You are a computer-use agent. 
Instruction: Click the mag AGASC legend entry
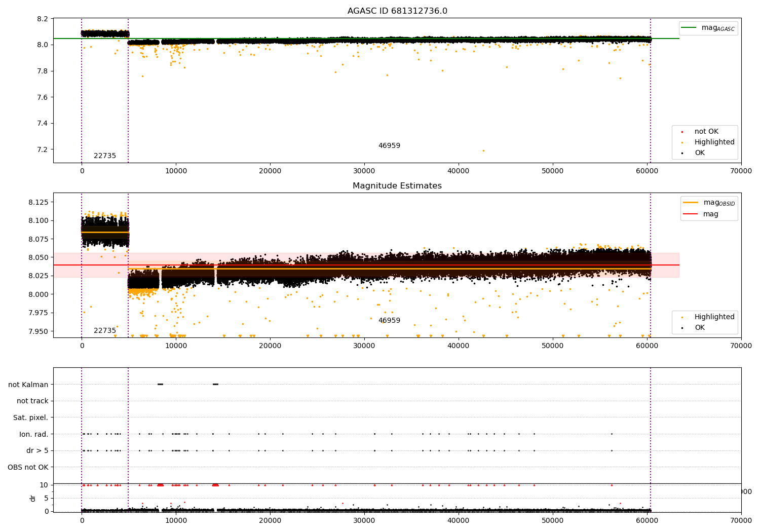pos(708,28)
